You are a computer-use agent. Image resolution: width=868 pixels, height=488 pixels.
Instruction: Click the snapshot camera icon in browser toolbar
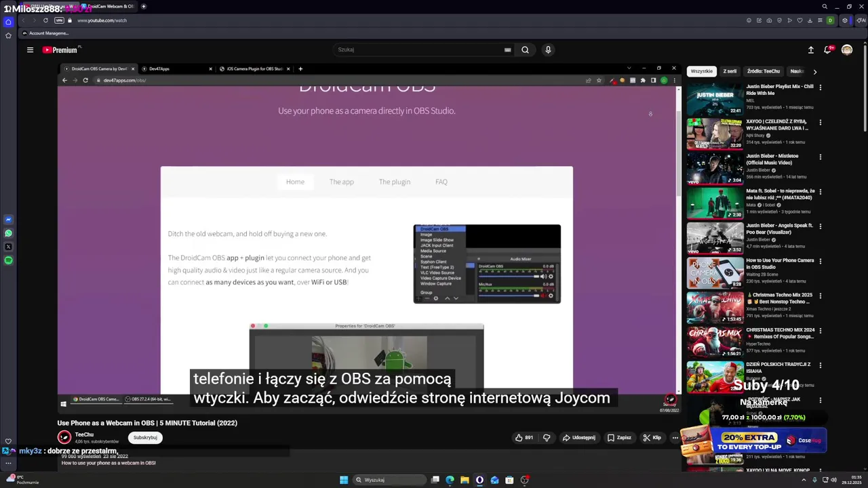tap(769, 20)
